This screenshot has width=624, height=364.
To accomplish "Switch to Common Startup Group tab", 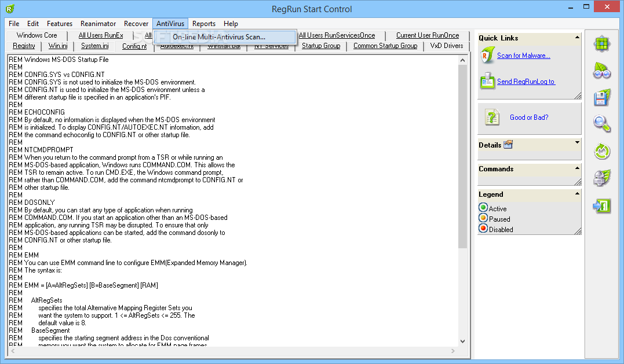I will tap(385, 46).
